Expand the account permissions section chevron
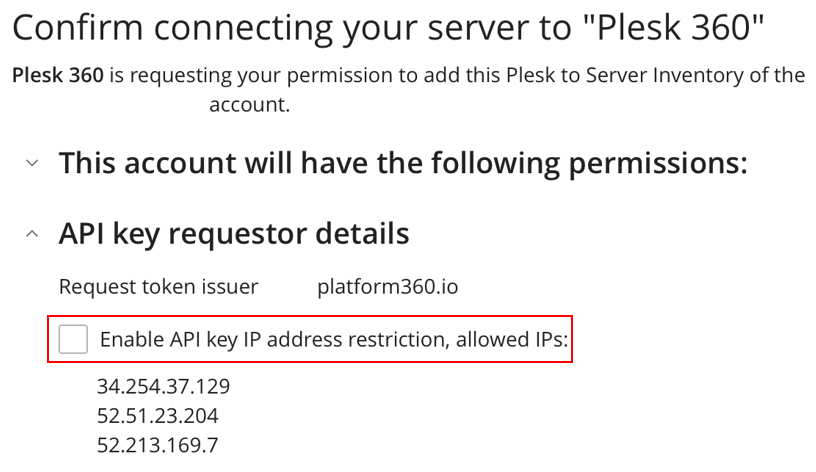The width and height of the screenshot is (816, 472). 33,163
